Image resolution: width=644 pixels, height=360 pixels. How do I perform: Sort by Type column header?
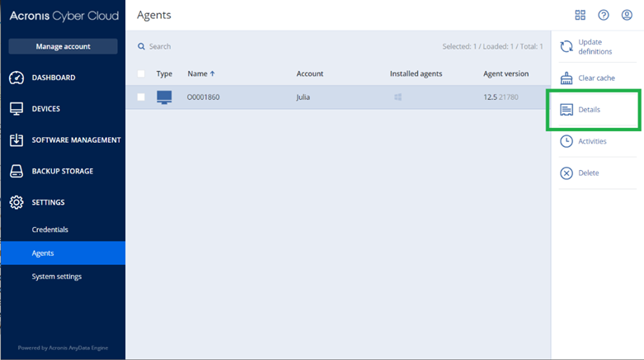164,73
